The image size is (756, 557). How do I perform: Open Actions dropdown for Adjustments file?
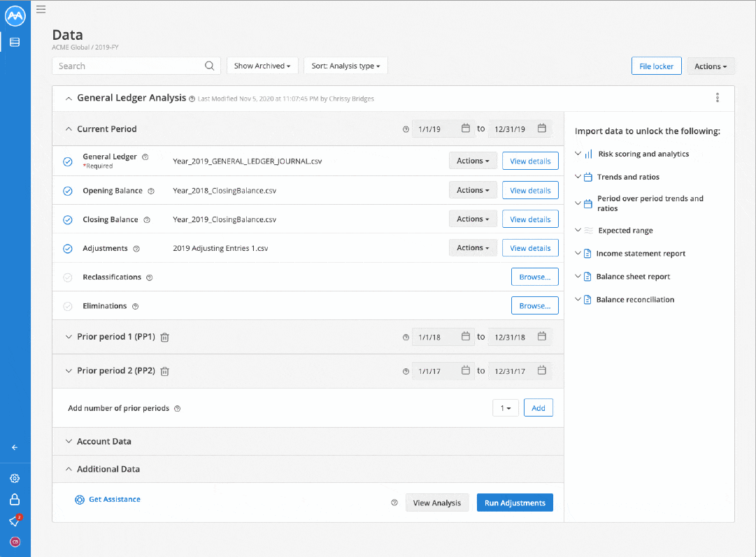[x=473, y=247]
